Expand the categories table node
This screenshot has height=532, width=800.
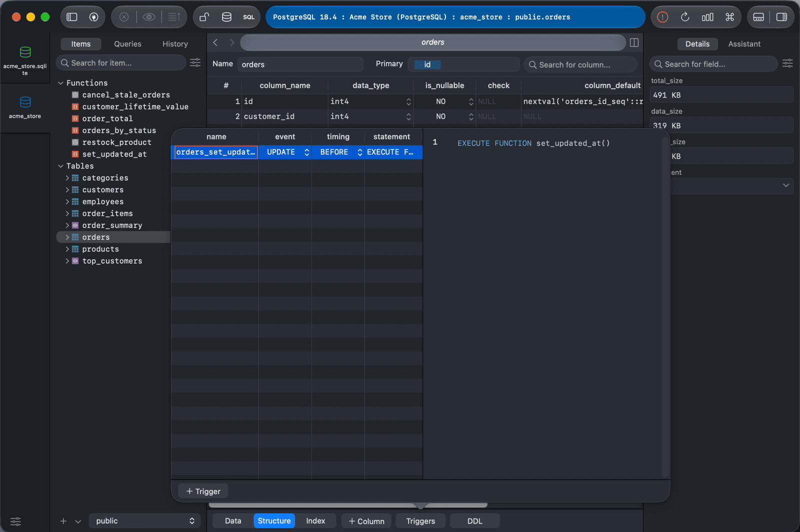click(x=67, y=178)
